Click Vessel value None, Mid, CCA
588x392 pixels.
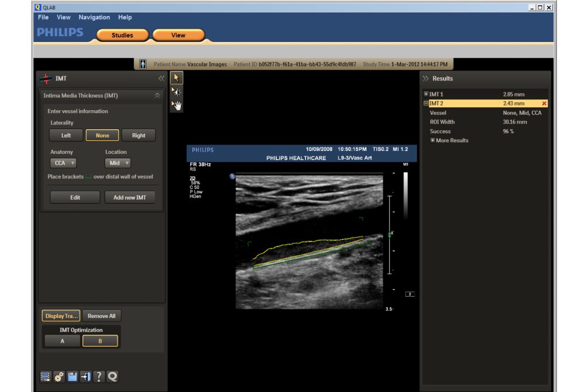tap(522, 113)
